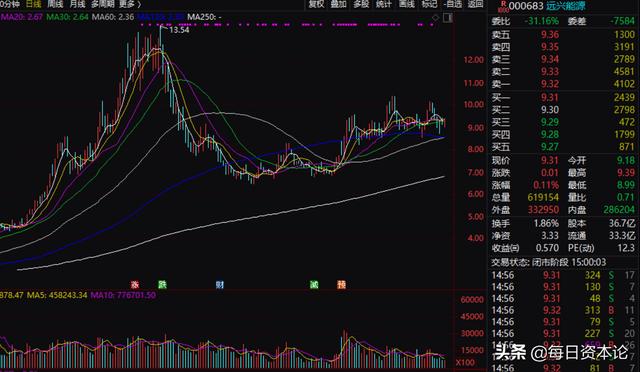Image resolution: width=640 pixels, height=372 pixels.
Task: Switch to the 日线 daily chart tab
Action: [33, 4]
